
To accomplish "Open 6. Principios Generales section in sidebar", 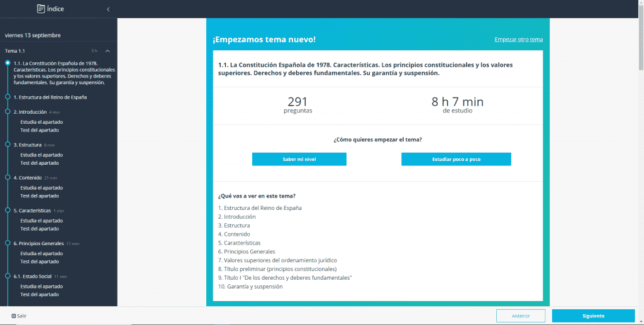I will pyautogui.click(x=38, y=243).
